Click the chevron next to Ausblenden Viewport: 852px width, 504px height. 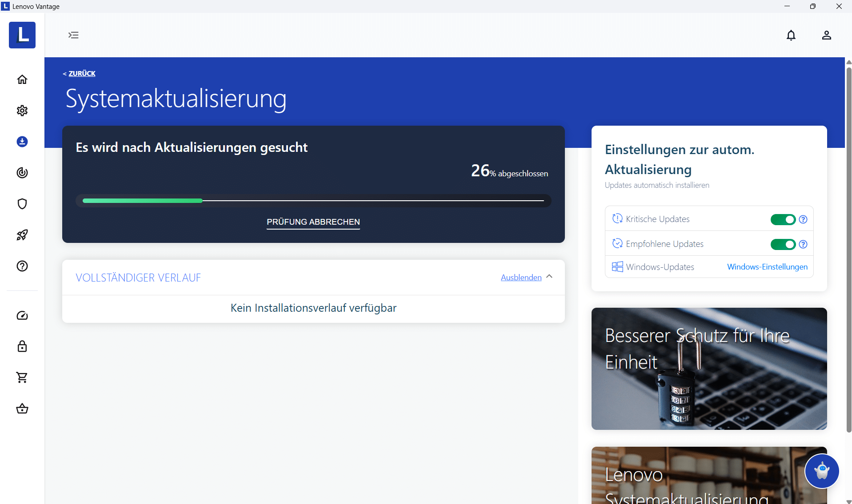549,277
